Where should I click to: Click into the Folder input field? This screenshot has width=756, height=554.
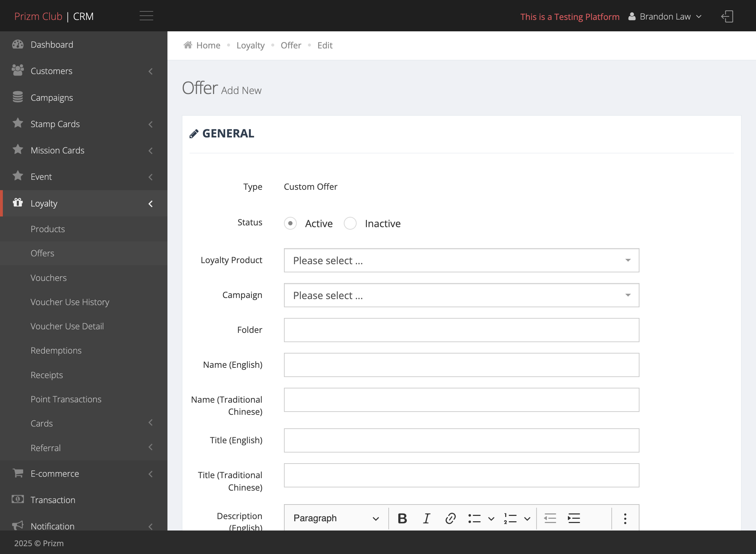coord(461,330)
